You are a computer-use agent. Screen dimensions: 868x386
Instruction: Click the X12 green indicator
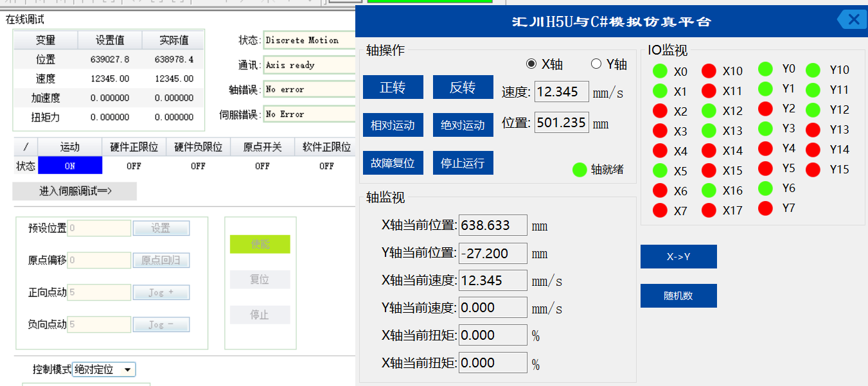709,110
